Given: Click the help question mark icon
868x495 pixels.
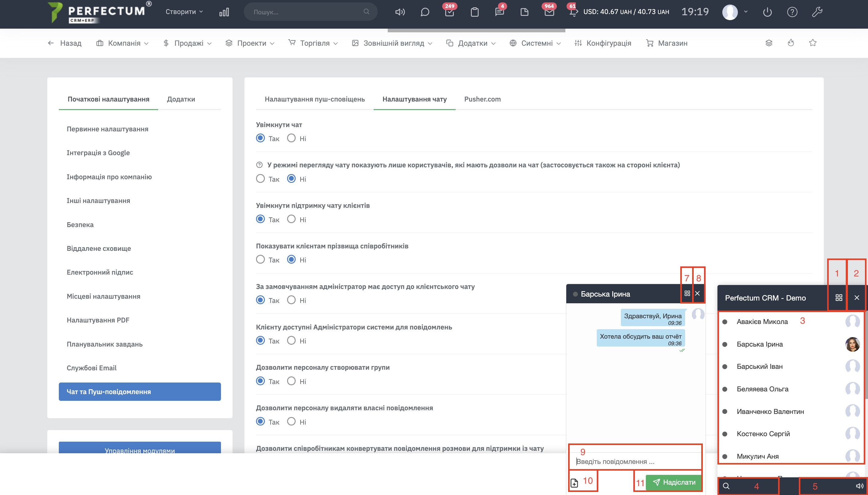Looking at the screenshot, I should click(x=792, y=12).
